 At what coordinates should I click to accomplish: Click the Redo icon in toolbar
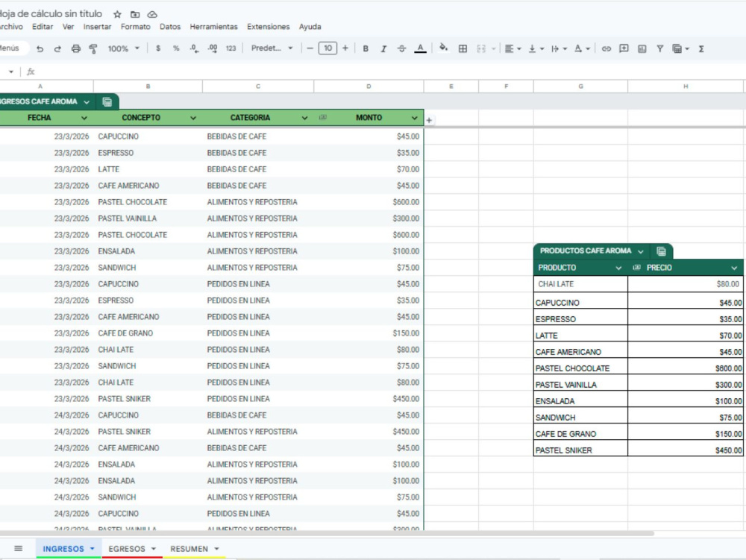57,48
